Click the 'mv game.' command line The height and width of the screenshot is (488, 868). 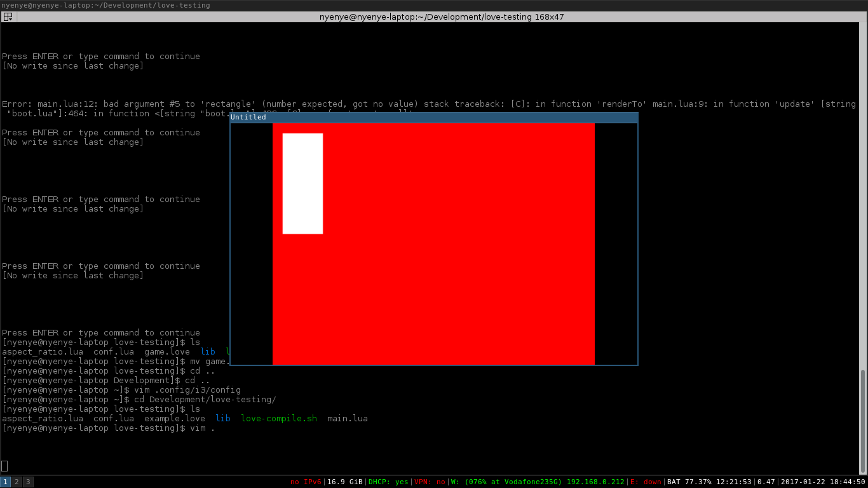coord(115,362)
